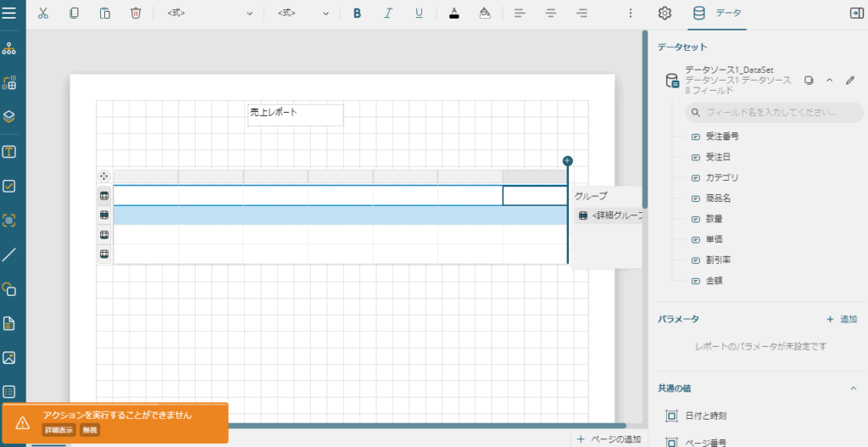Toggle bold formatting
This screenshot has height=447, width=868.
357,14
